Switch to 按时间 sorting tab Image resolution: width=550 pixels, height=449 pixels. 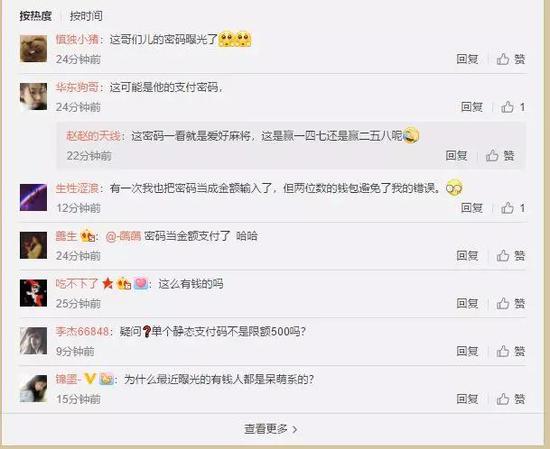86,16
